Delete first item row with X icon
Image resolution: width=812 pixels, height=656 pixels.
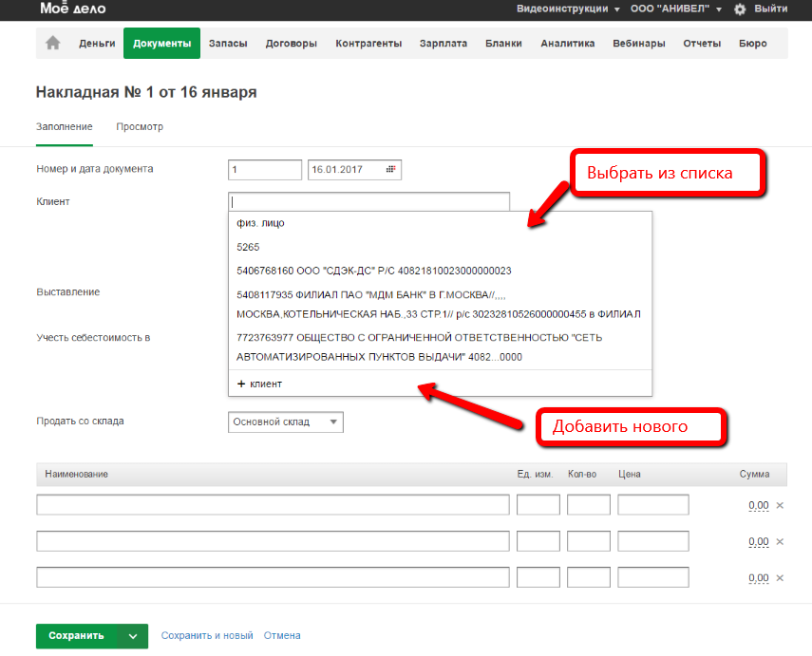(780, 505)
